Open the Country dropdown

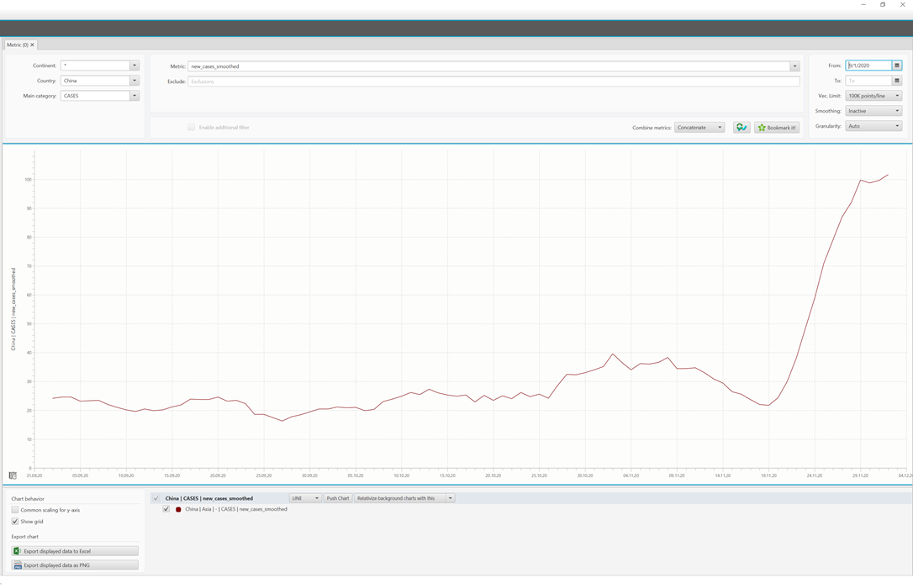click(x=134, y=81)
